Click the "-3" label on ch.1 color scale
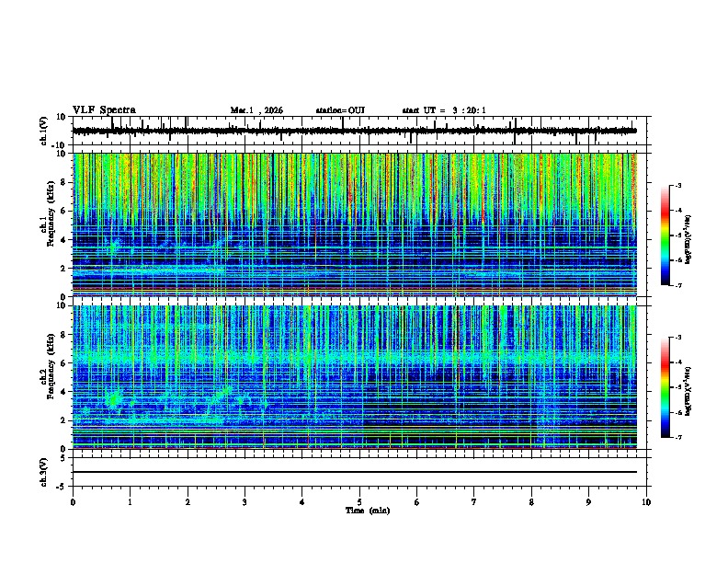 coord(677,185)
